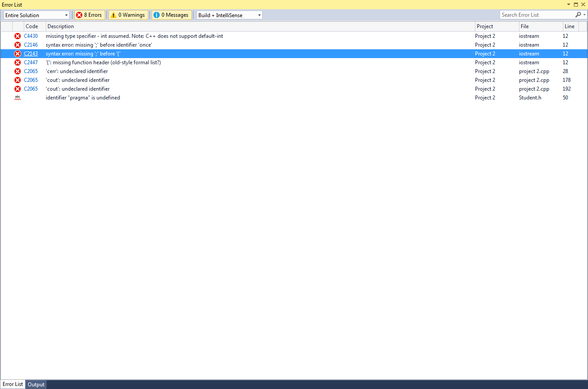Screen dimensions: 588x389
Task: Select the 'missing type specifier - int assumed' description
Action: pos(134,36)
